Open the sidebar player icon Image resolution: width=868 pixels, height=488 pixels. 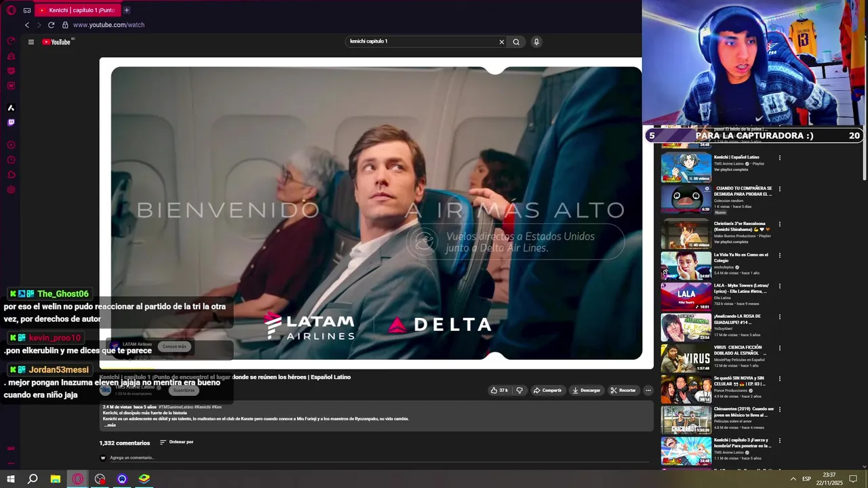point(11,145)
